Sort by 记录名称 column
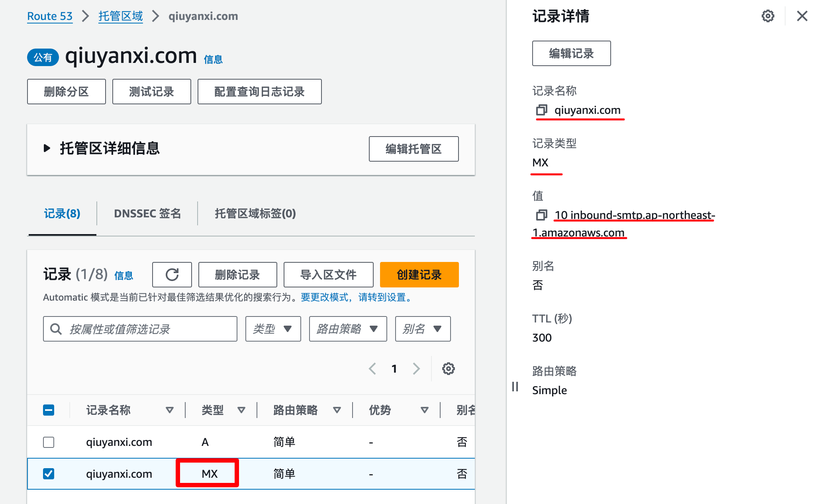Screen dimensions: 823x504 [x=170, y=410]
